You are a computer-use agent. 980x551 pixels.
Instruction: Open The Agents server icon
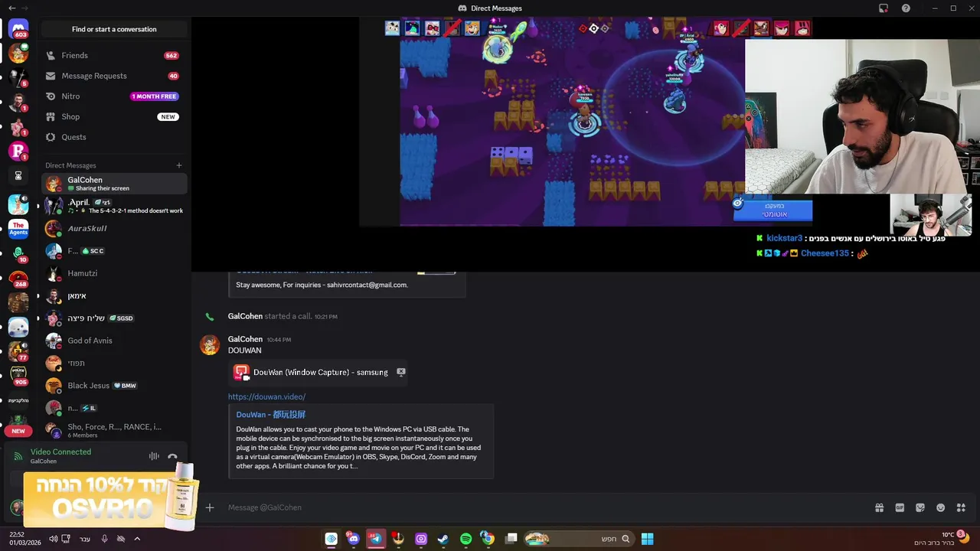tap(18, 228)
